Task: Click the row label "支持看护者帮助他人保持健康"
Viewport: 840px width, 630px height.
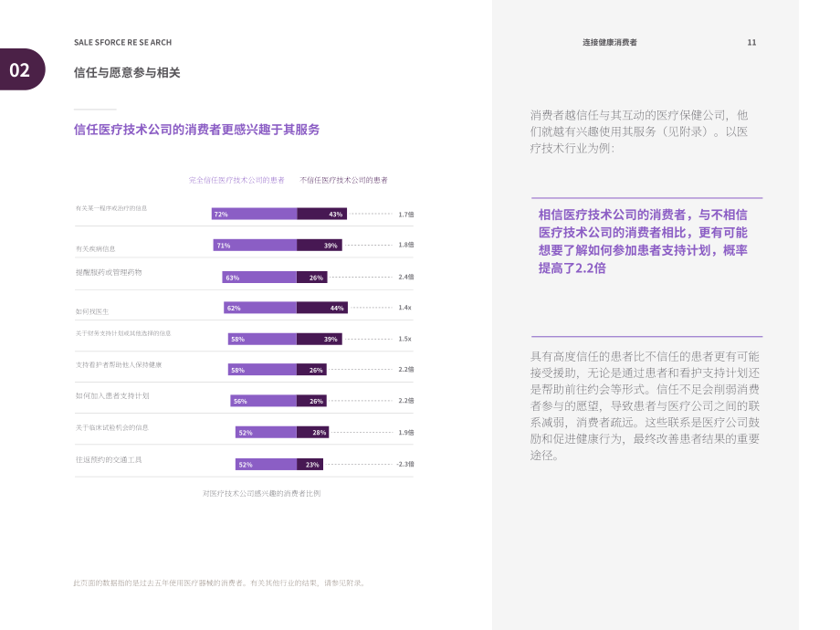Action: (119, 365)
